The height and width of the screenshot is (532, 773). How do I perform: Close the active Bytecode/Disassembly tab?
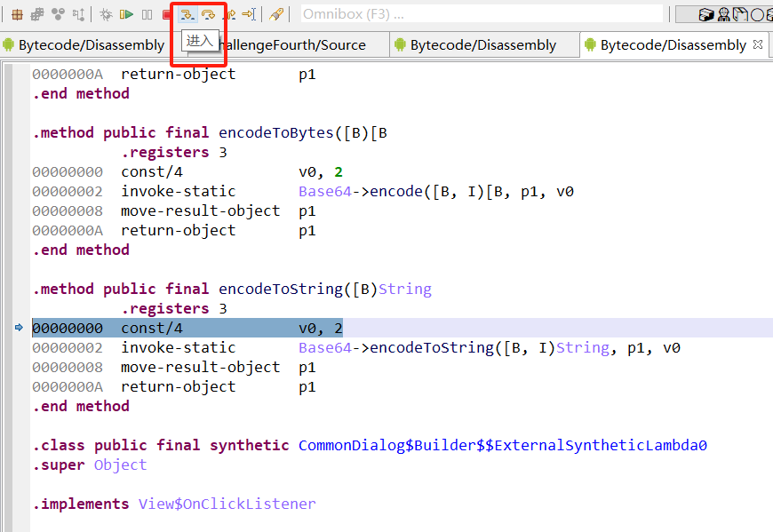point(758,44)
